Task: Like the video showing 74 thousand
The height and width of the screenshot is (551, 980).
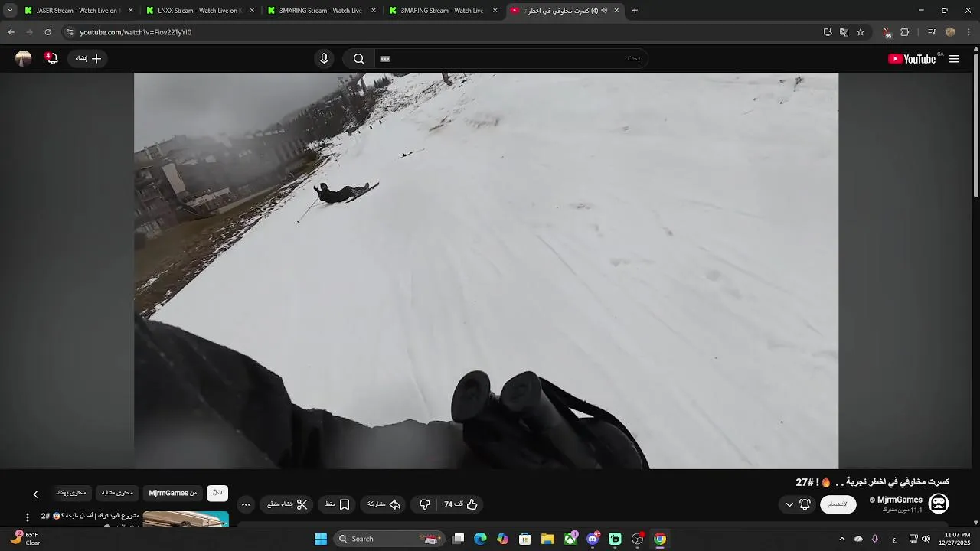Action: pos(461,504)
